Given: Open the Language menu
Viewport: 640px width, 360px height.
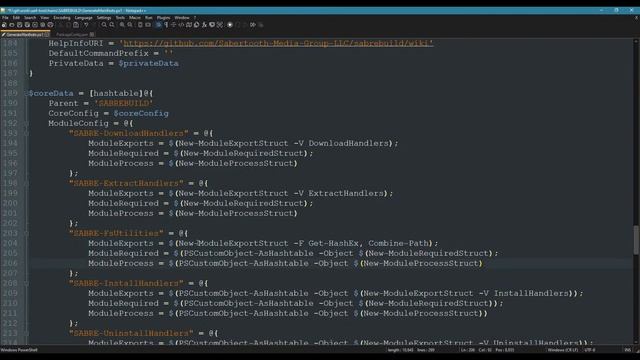Looking at the screenshot, I should (x=83, y=18).
